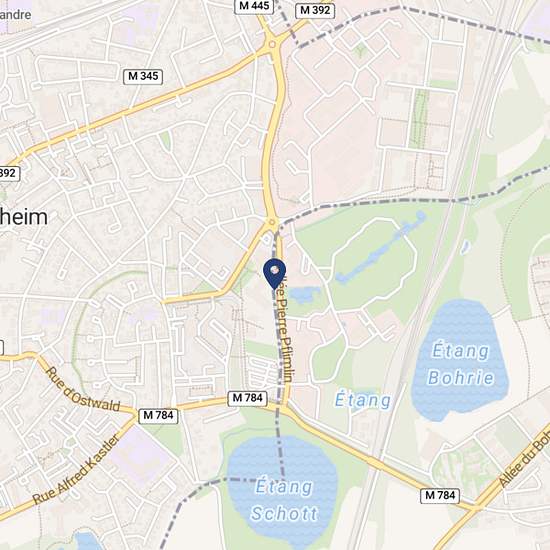This screenshot has height=550, width=550.
Task: Click the M 345 road badge
Action: (143, 76)
